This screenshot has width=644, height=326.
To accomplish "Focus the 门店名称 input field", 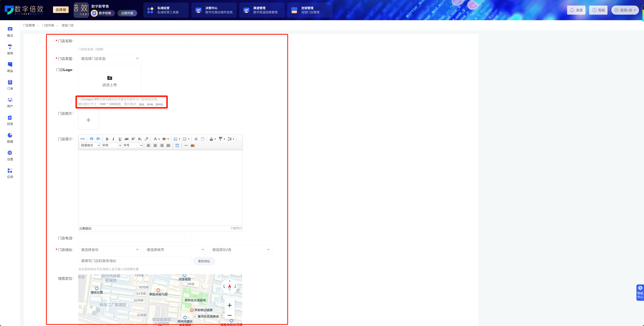I will point(135,41).
